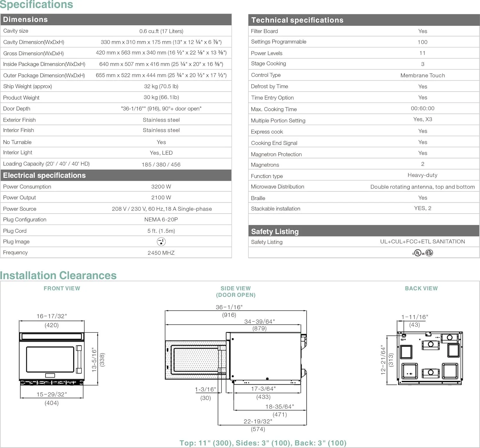Image resolution: width=480 pixels, height=448 pixels.
Task: Click the NEMA plug image icon
Action: pos(161,241)
